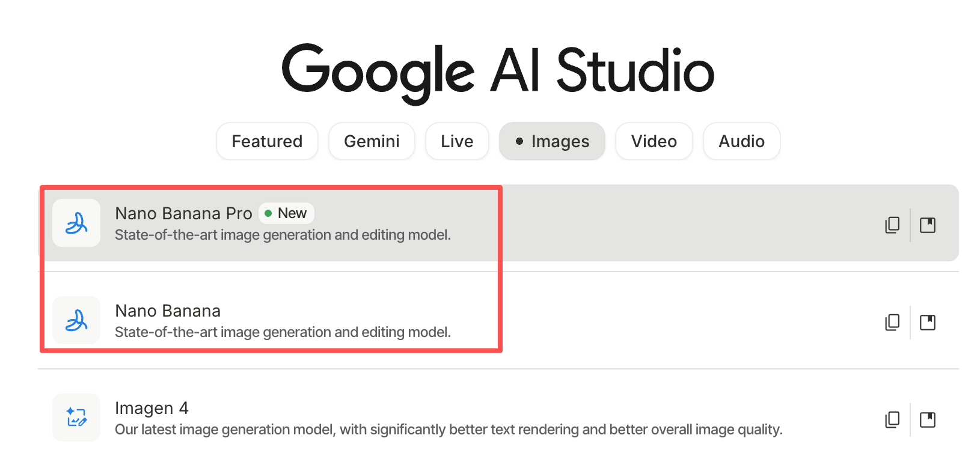Screen dimensions: 980x471
Task: Click the bookmark icon in the Nano Banana row
Action: [928, 323]
